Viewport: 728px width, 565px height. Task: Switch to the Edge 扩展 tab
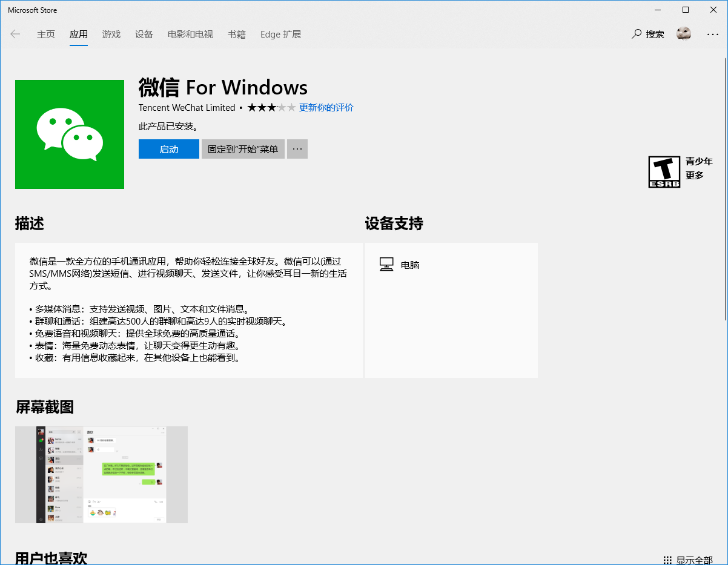280,35
